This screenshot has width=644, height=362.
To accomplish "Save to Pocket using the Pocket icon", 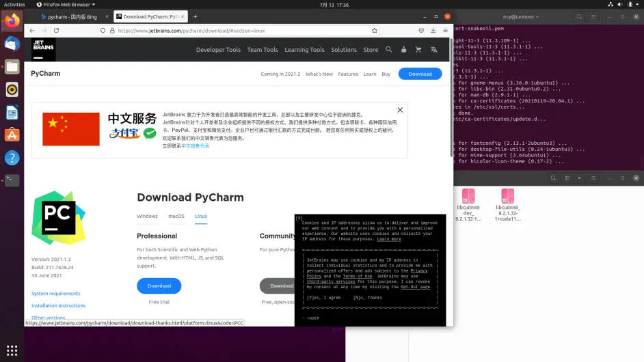I will point(421,30).
